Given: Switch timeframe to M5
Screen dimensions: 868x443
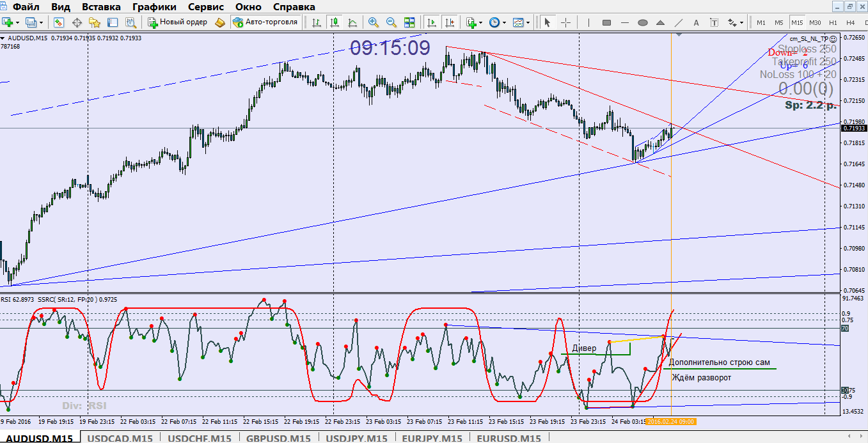Looking at the screenshot, I should point(779,22).
